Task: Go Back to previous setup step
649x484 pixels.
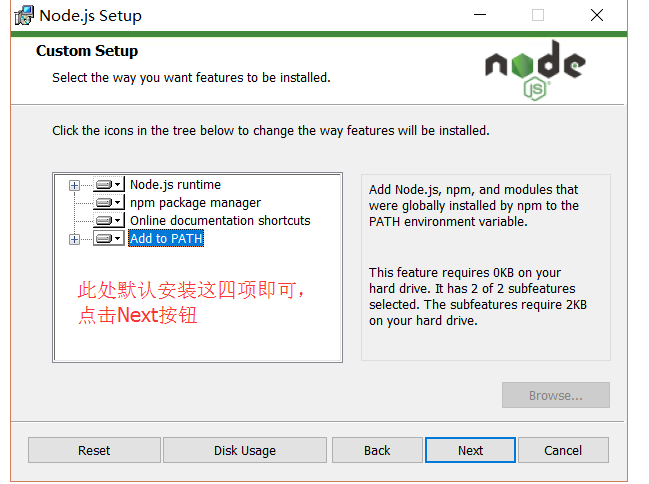Action: pyautogui.click(x=377, y=450)
